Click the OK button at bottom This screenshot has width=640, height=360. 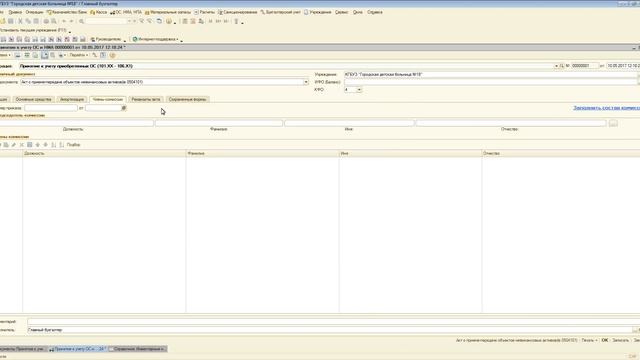pos(605,340)
